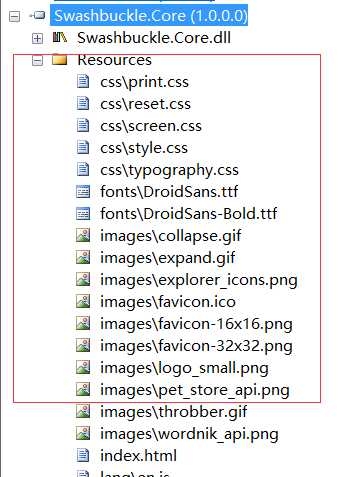361x477 pixels.
Task: Click the image icon of images\pet_store_api.png
Action: pos(83,389)
